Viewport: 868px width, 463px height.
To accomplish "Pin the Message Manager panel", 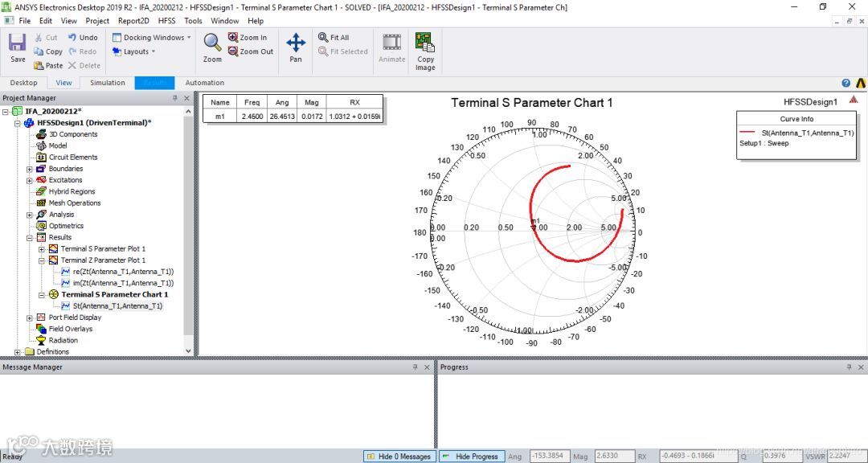I will pos(416,367).
